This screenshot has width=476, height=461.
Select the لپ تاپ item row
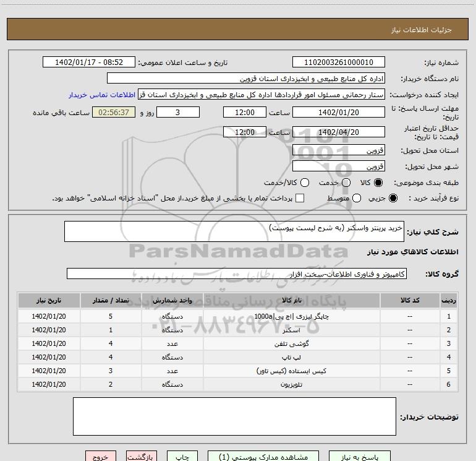[238, 358]
